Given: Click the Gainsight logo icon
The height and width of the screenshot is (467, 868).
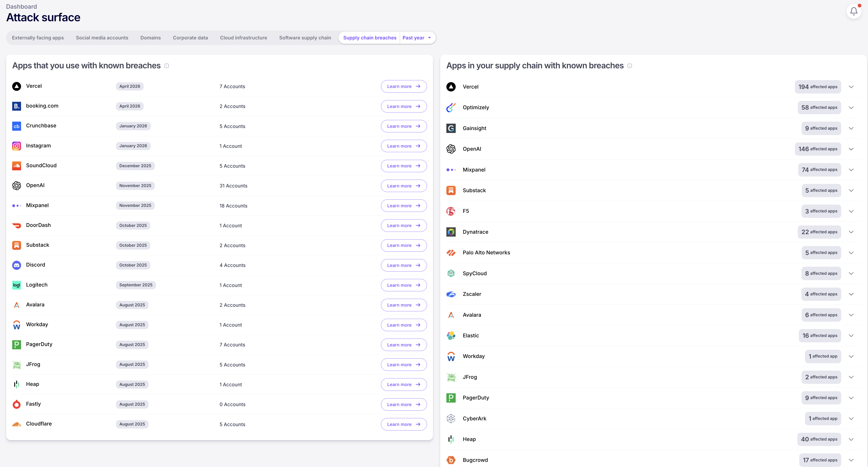Looking at the screenshot, I should (451, 128).
